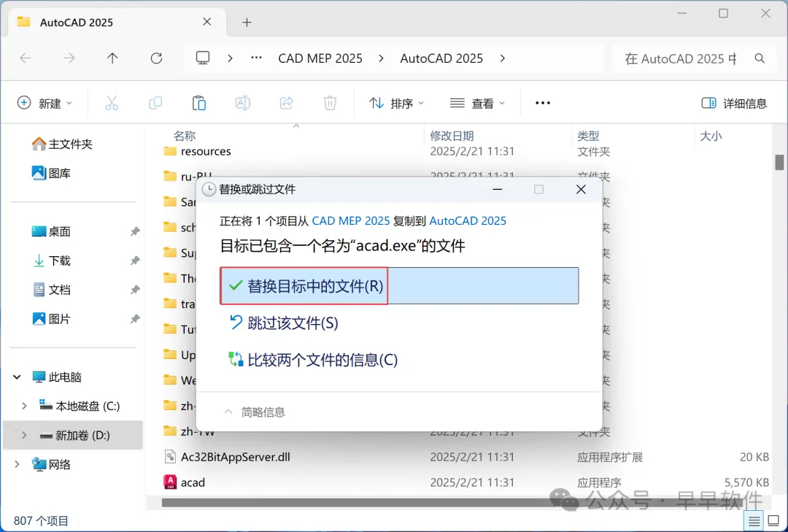Unpin Desktop using its pin icon

pos(135,231)
